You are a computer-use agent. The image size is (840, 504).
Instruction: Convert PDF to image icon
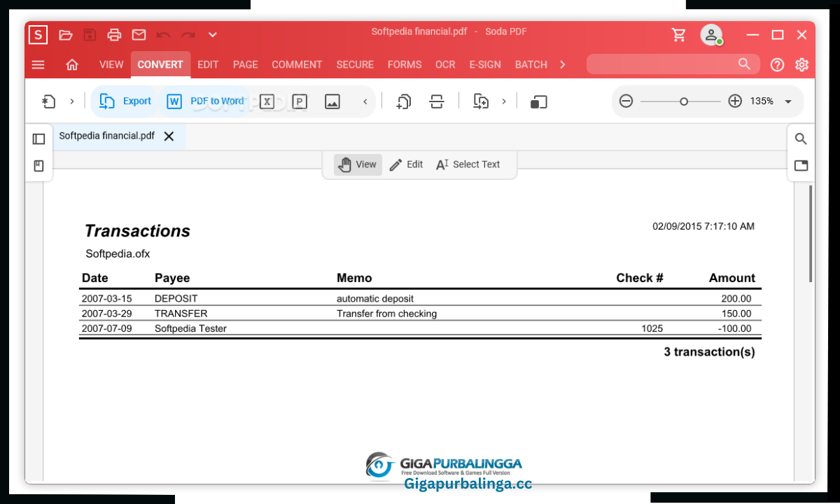(x=332, y=101)
